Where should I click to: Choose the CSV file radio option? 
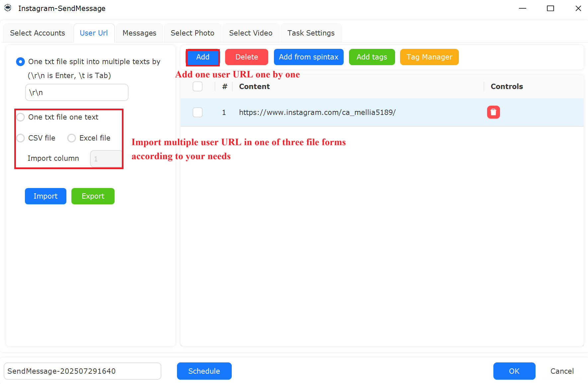(x=21, y=138)
